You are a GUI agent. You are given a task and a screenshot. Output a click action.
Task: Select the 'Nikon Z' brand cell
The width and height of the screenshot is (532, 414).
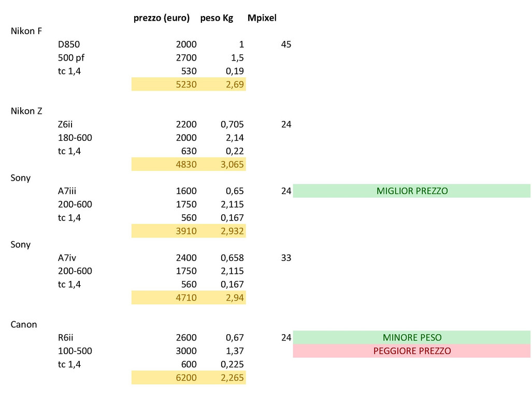tap(26, 111)
